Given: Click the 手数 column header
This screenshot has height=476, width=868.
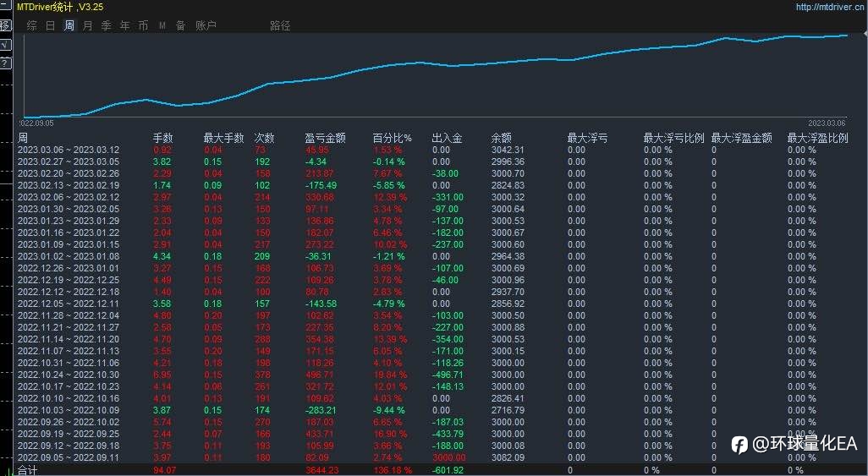Looking at the screenshot, I should coord(162,138).
